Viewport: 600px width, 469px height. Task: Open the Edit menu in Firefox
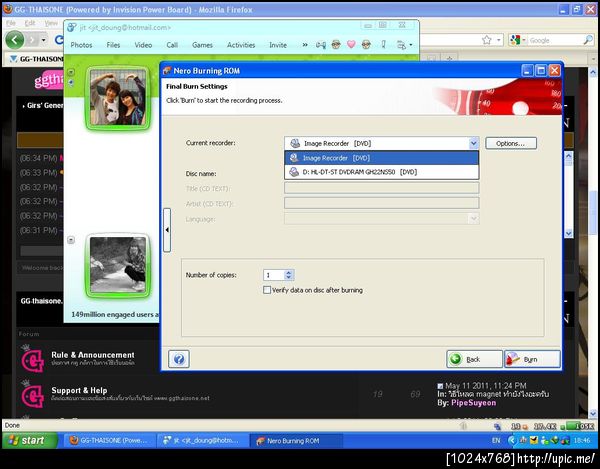pos(30,23)
